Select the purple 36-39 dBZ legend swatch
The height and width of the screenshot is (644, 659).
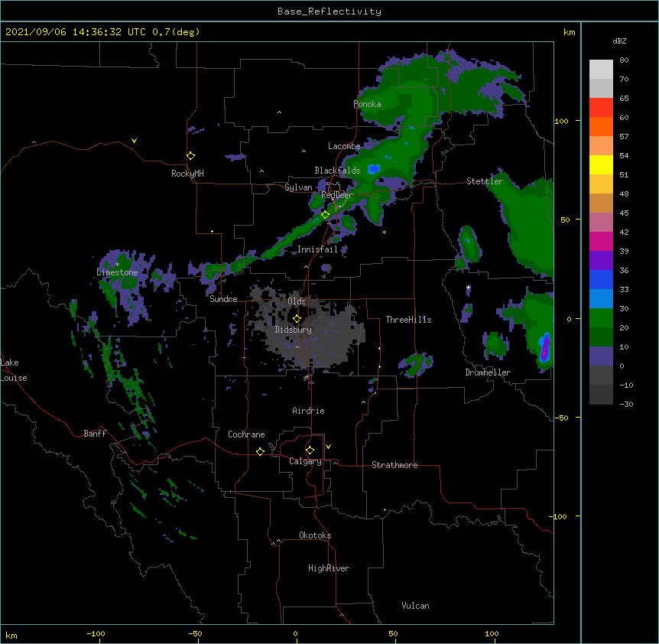click(x=601, y=260)
